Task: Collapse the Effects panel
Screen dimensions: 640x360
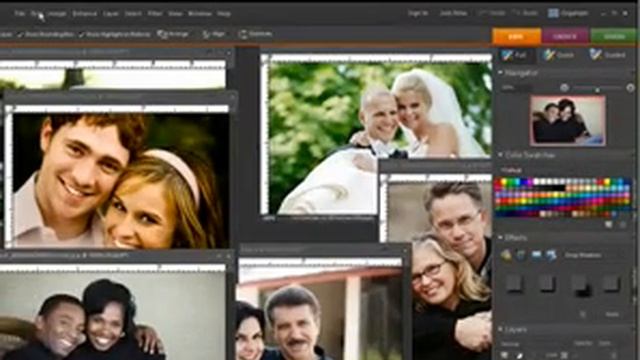Action: 500,237
